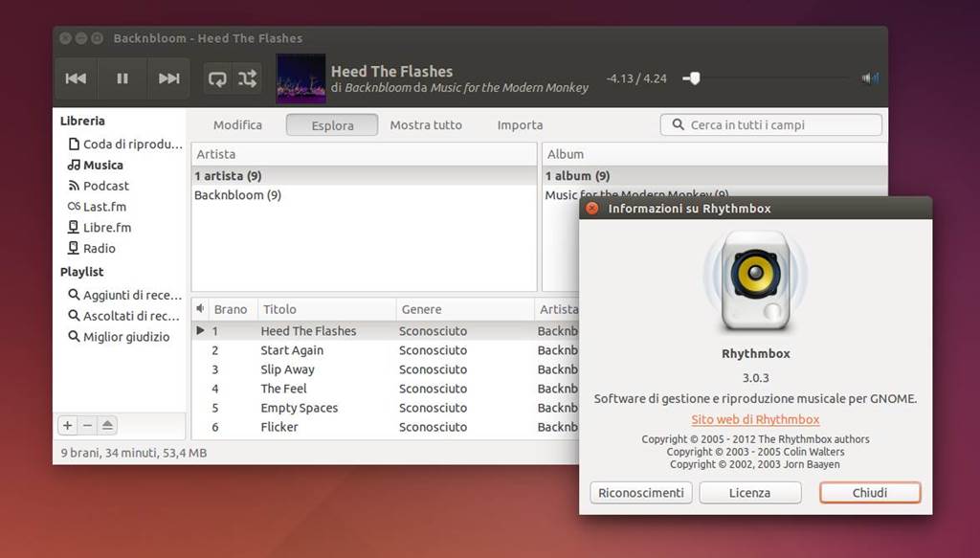Image resolution: width=980 pixels, height=558 pixels.
Task: Skip to the next track
Action: [x=168, y=78]
